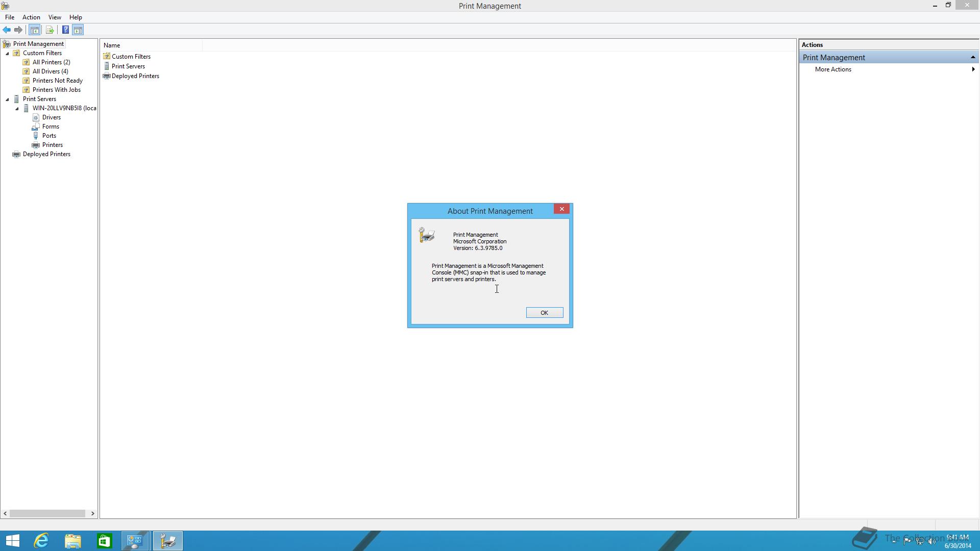Toggle the Show/Hide Action Pane icon

tap(78, 30)
